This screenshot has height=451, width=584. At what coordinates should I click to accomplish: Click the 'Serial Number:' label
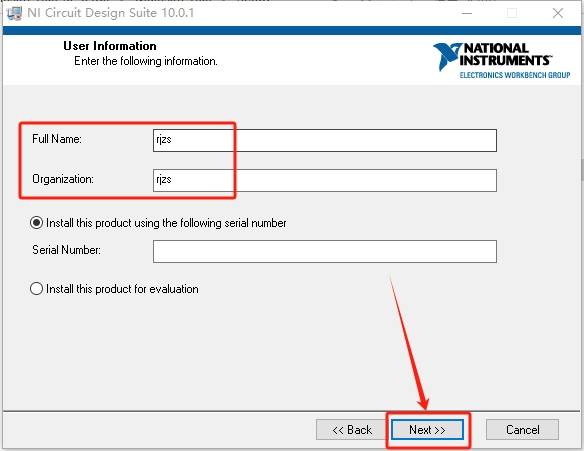click(x=66, y=250)
